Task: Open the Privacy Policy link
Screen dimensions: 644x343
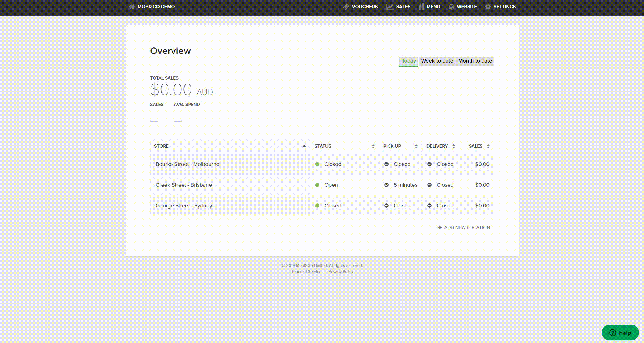Action: 341,271
